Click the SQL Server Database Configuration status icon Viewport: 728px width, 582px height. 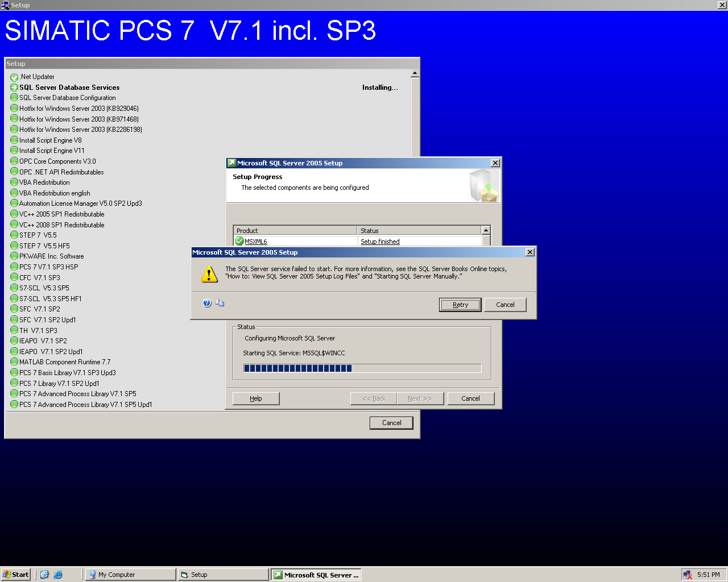coord(14,98)
